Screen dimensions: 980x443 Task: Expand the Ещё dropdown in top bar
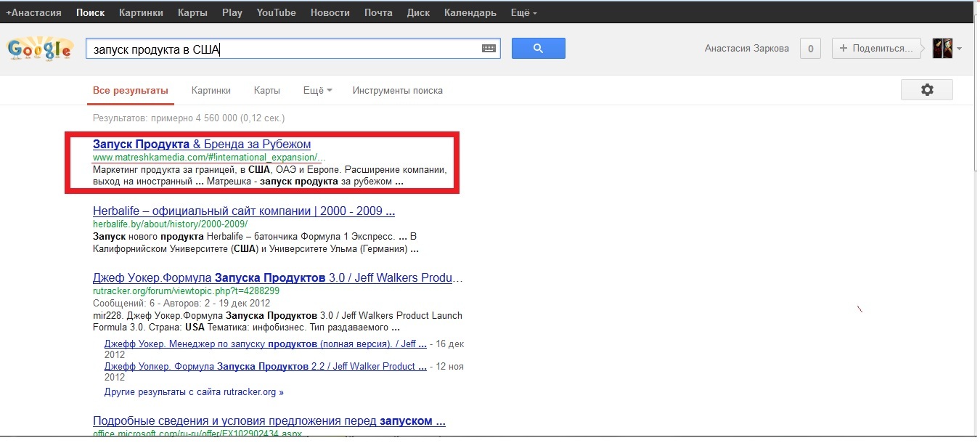tap(524, 13)
